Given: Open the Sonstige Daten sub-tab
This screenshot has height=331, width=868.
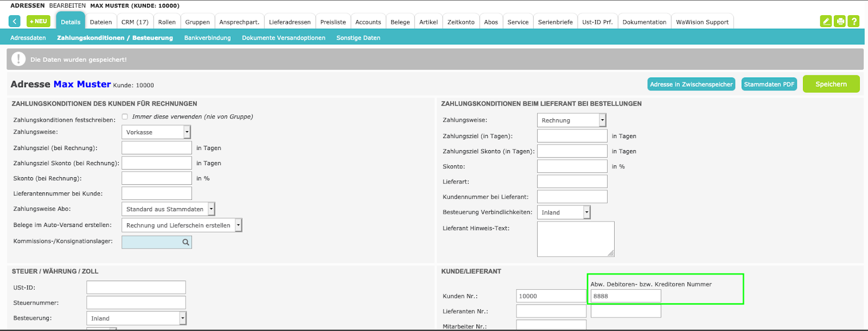Looking at the screenshot, I should tap(358, 38).
